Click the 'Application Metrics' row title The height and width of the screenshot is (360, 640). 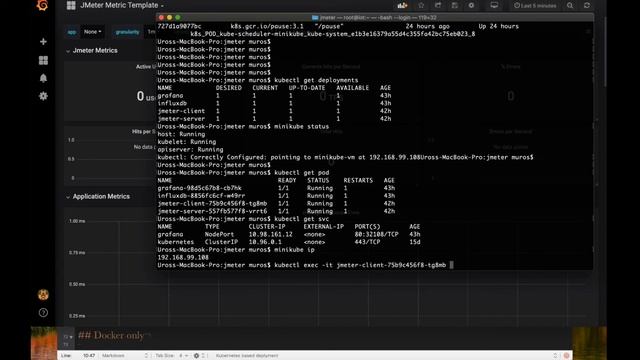click(x=101, y=197)
